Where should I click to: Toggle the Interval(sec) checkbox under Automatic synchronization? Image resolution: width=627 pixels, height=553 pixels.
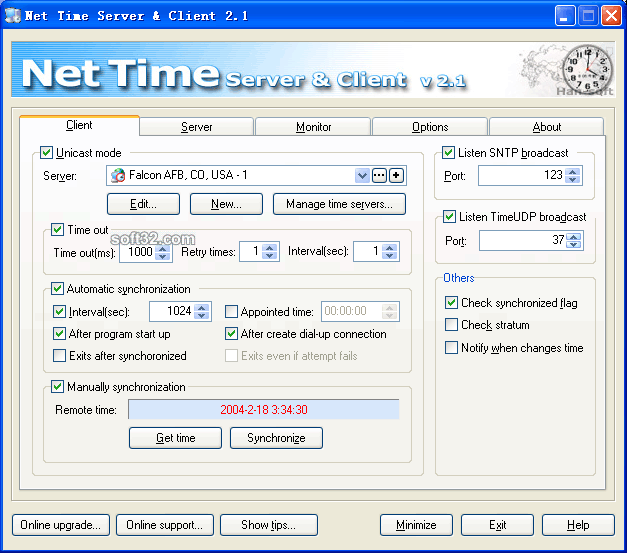coord(60,311)
